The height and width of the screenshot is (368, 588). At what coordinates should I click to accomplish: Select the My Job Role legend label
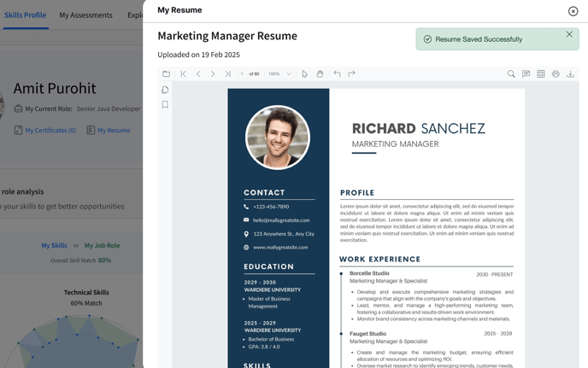coord(102,245)
